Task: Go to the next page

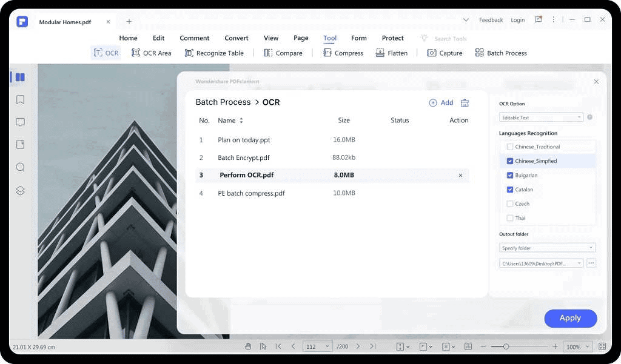Action: (358, 346)
